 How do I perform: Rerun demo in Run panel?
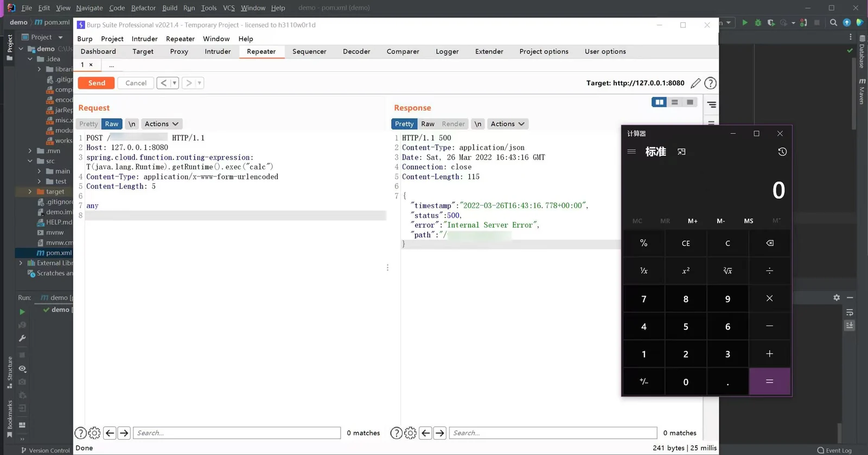(22, 312)
